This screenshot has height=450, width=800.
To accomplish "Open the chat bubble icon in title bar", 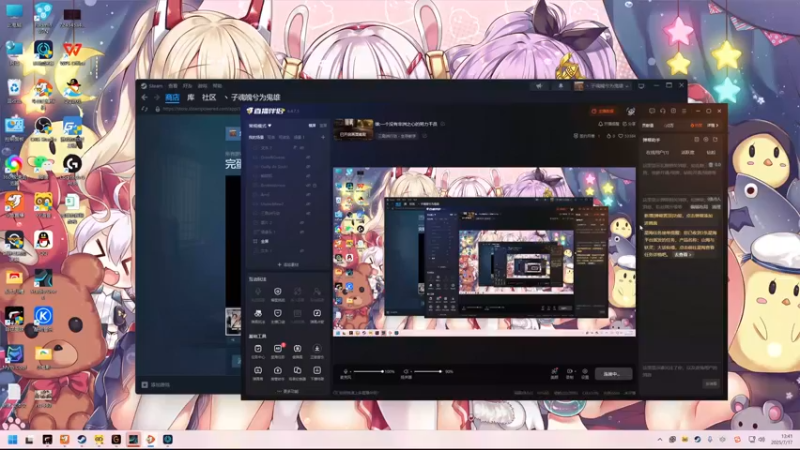I will pos(652,111).
